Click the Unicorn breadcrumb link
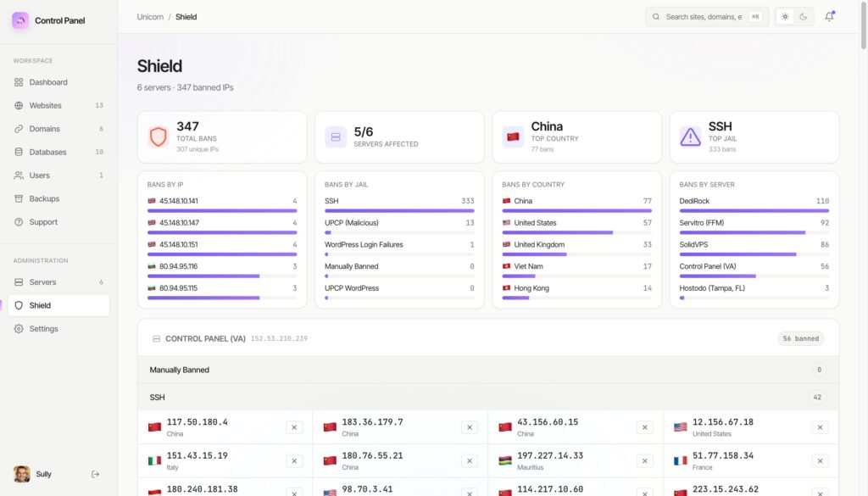This screenshot has height=496, width=868. click(150, 17)
